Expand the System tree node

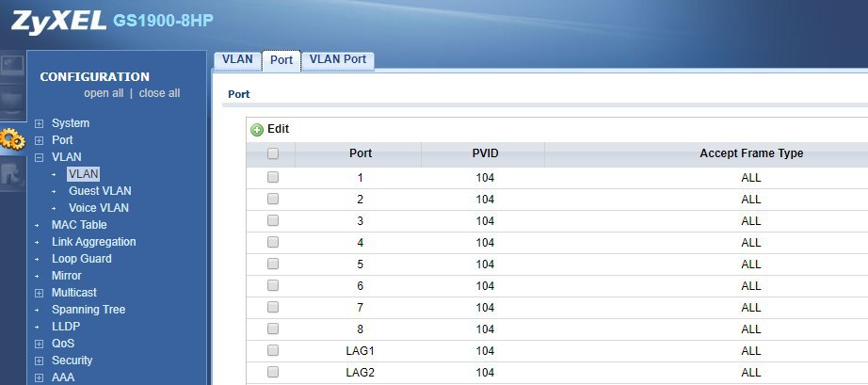tap(39, 123)
